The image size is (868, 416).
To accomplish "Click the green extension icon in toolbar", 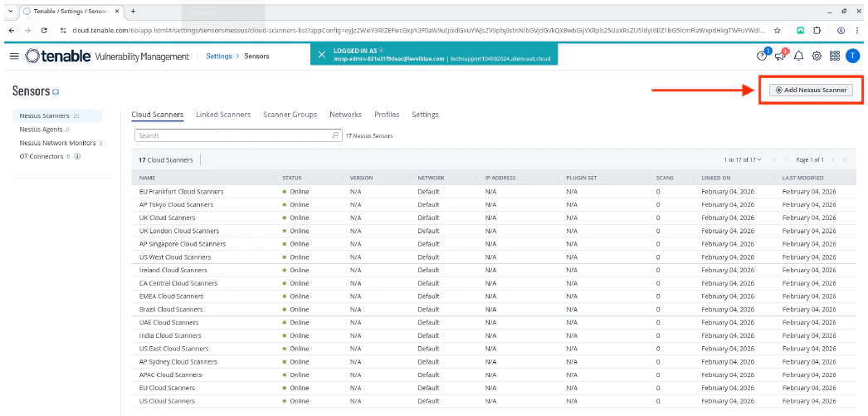I will coord(801,31).
